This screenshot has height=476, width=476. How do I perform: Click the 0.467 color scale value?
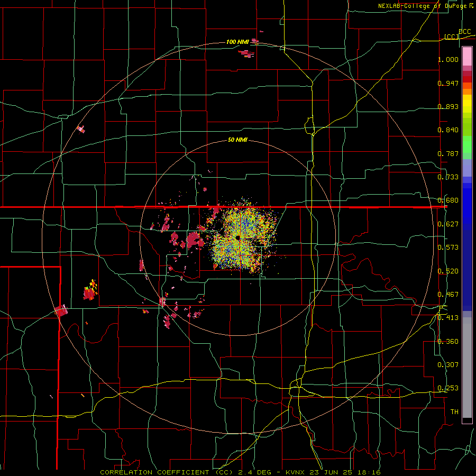point(448,294)
